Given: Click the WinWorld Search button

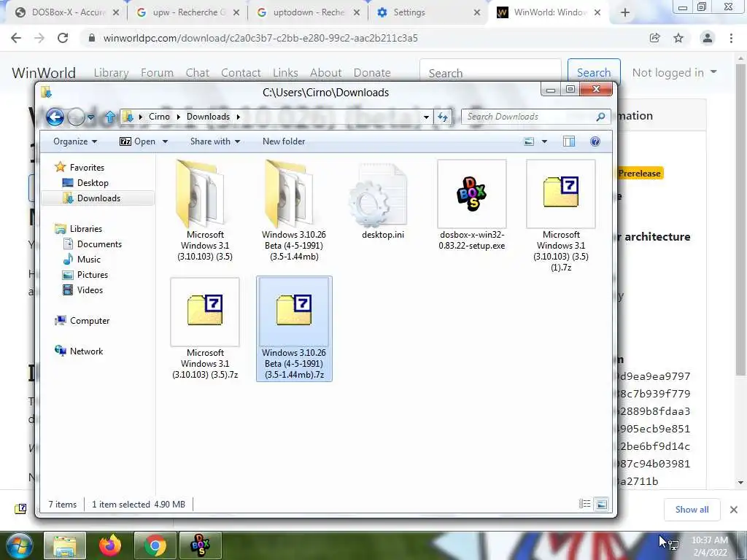Looking at the screenshot, I should click(x=594, y=72).
